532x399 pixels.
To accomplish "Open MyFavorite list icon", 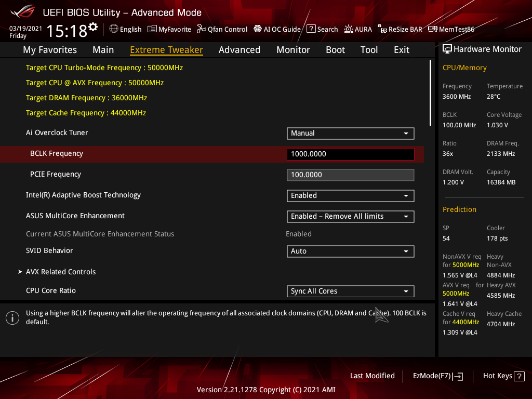I will point(152,29).
